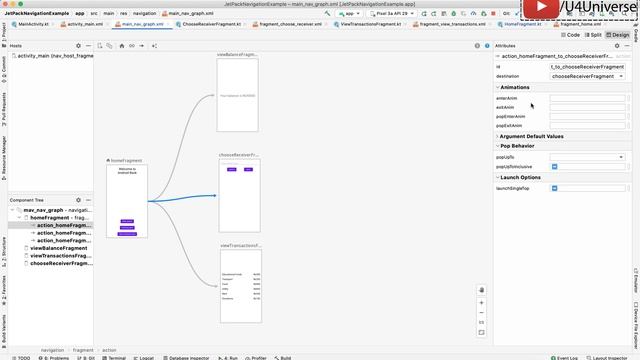Open the Emulator tool window on the right
This screenshot has height=360, width=640.
[636, 280]
